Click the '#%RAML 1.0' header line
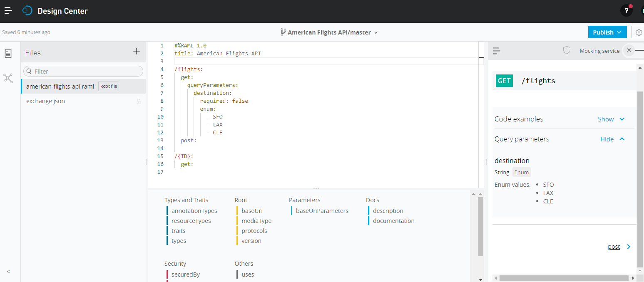The height and width of the screenshot is (282, 644). 191,46
